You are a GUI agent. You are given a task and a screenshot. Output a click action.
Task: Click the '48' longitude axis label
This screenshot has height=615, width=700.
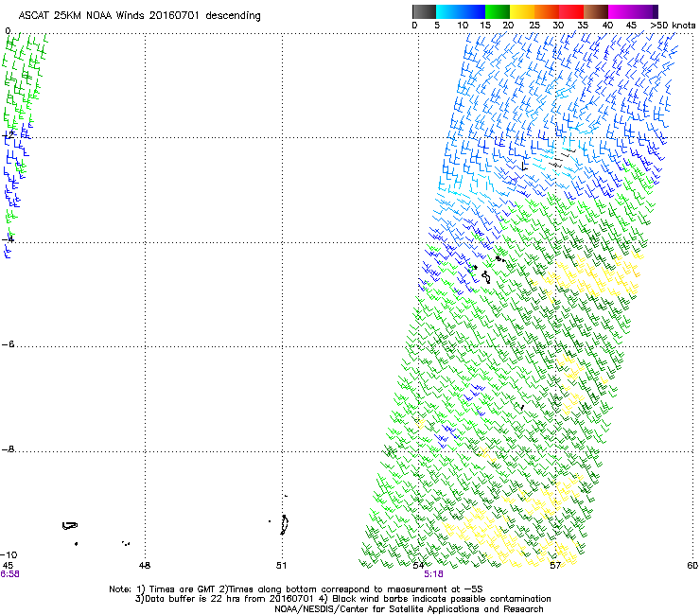(x=144, y=566)
